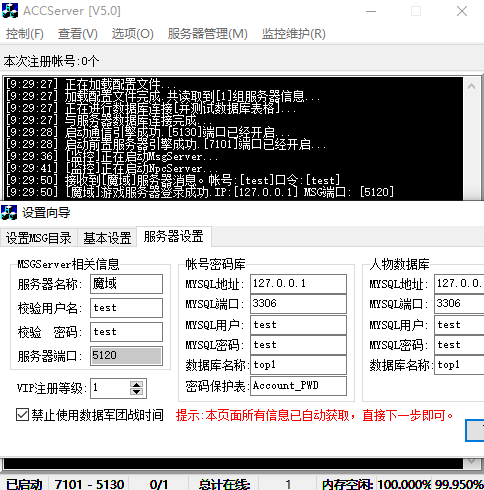Screen dimensions: 484x490
Task: Click log scrollbar up arrow
Action: tap(471, 86)
